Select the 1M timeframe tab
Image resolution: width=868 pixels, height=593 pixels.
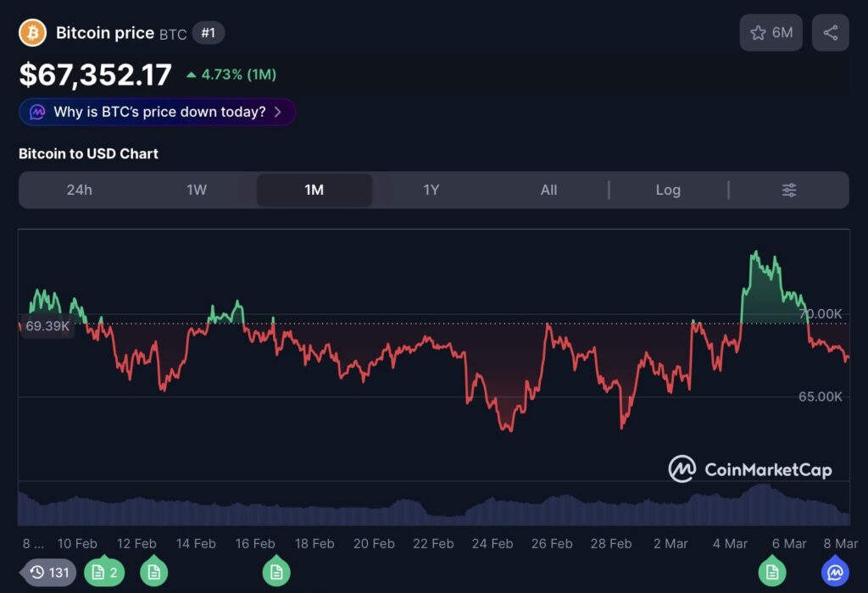click(x=314, y=190)
